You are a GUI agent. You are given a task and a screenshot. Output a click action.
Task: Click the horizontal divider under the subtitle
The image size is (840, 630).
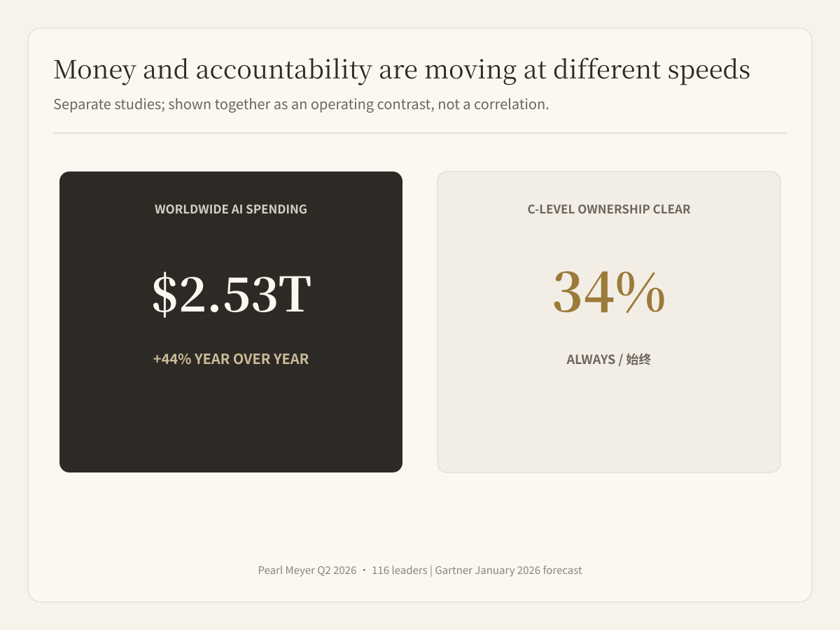tap(420, 133)
